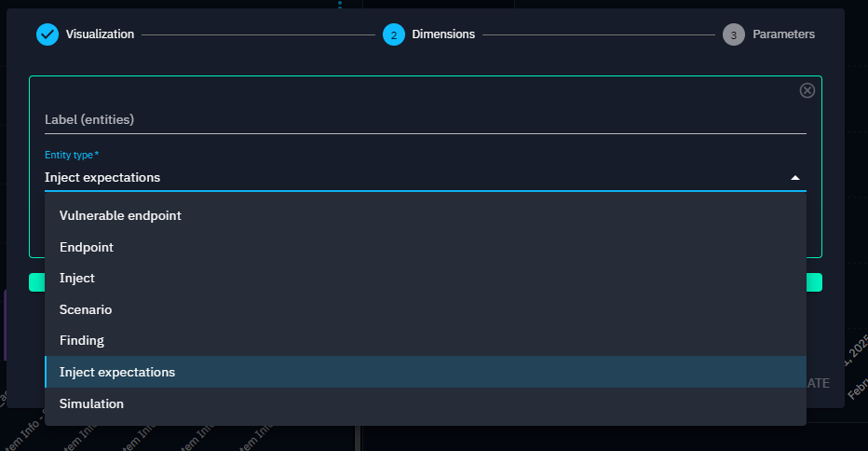The width and height of the screenshot is (868, 451).
Task: Click the Dimensions step number 2 circle
Action: pyautogui.click(x=394, y=34)
